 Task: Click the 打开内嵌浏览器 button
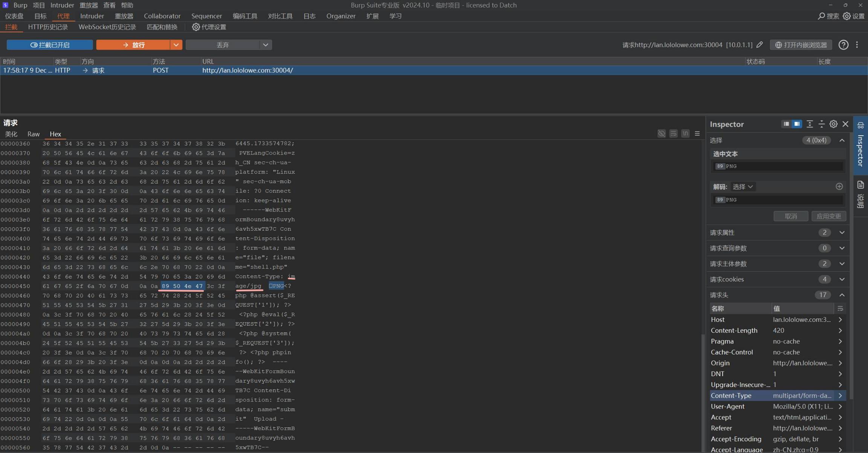[801, 45]
